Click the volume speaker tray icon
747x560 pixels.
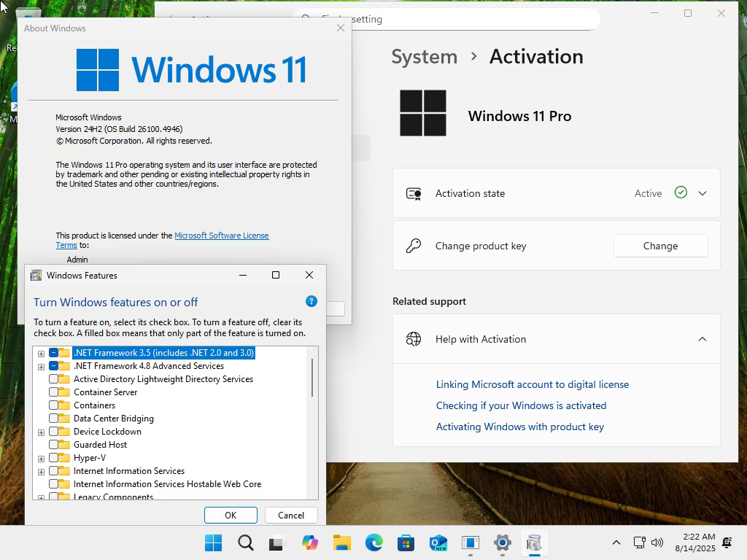point(657,542)
